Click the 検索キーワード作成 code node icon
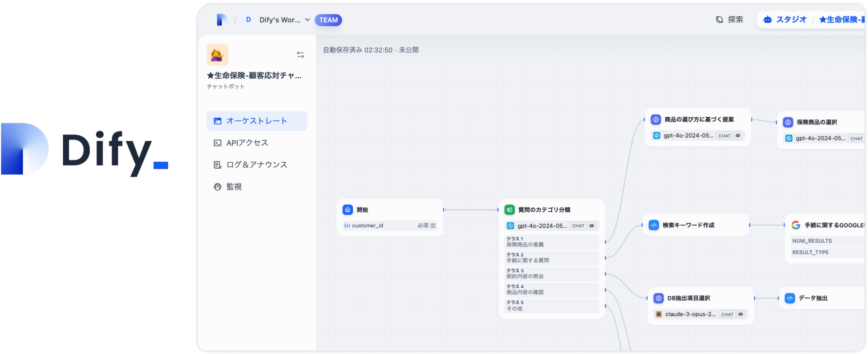 pos(653,225)
